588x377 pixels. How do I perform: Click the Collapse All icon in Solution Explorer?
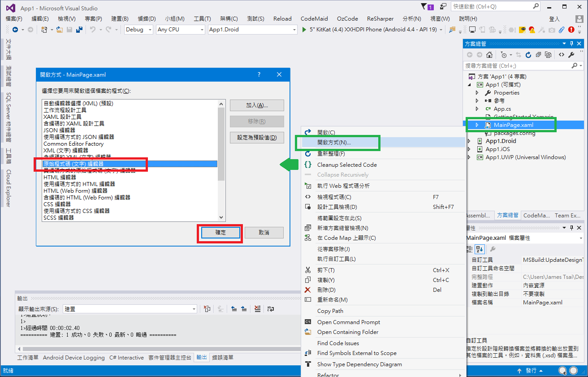[538, 55]
